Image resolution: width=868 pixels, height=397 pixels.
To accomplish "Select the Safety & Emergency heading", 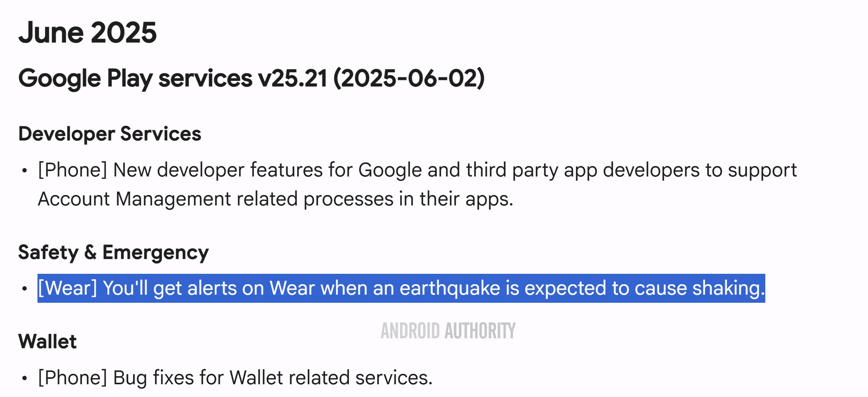I will pyautogui.click(x=113, y=253).
